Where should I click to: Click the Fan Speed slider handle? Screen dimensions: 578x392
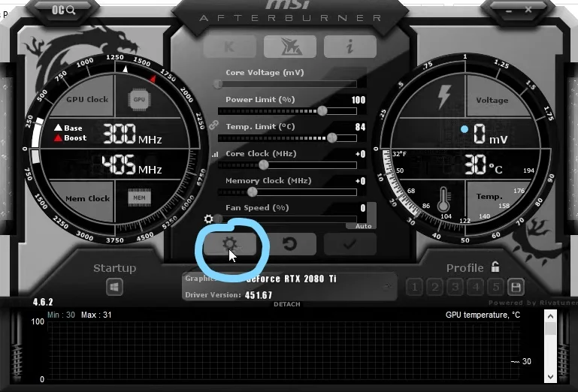pos(218,219)
